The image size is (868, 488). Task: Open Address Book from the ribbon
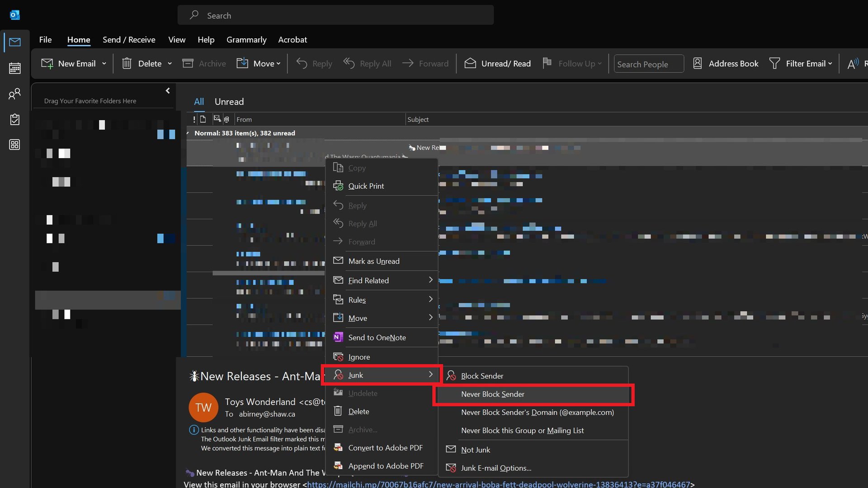click(x=726, y=64)
